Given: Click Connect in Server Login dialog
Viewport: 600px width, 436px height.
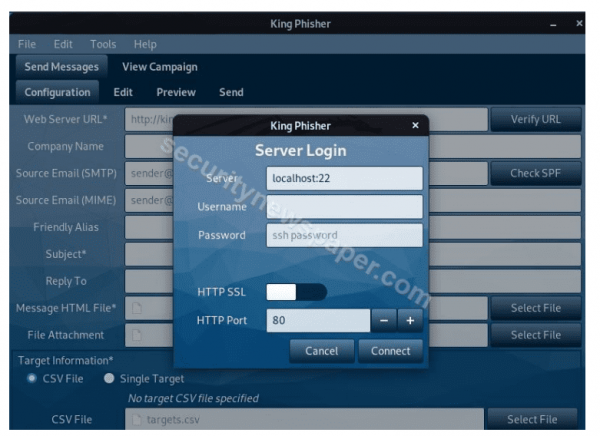Looking at the screenshot, I should point(390,351).
